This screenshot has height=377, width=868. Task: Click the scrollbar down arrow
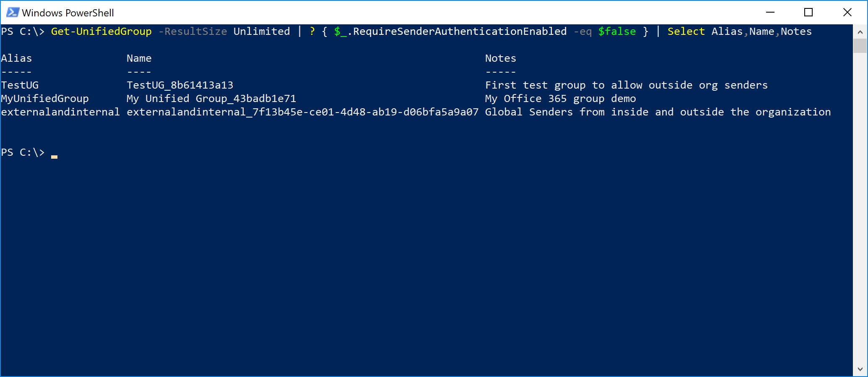tap(860, 369)
